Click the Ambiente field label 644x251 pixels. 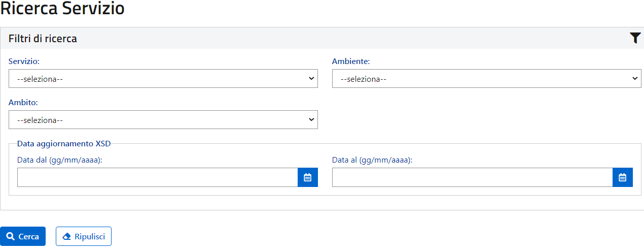click(351, 61)
